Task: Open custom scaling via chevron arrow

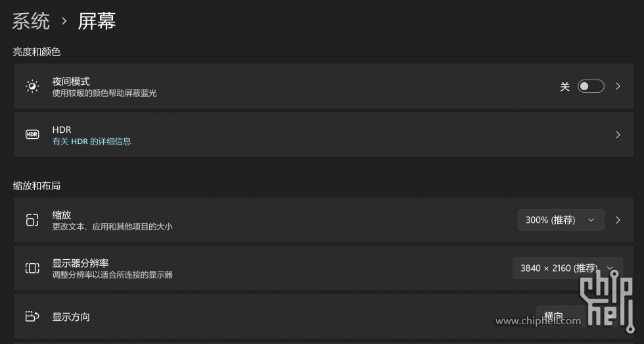Action: click(x=618, y=220)
